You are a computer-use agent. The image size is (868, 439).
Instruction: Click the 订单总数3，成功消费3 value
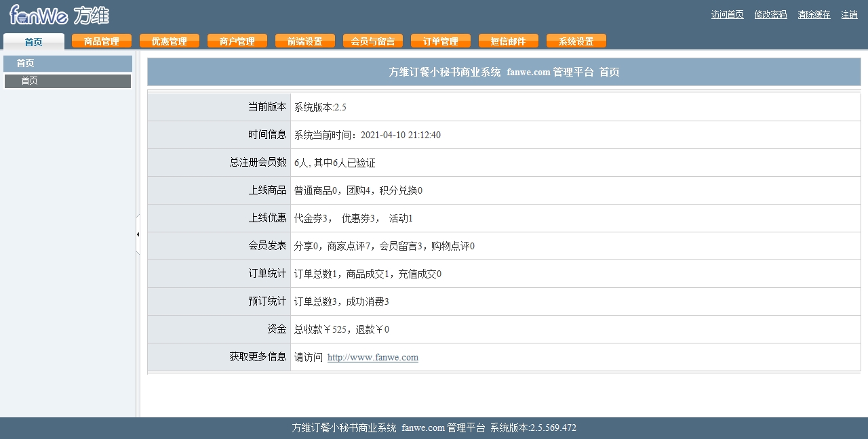point(342,301)
